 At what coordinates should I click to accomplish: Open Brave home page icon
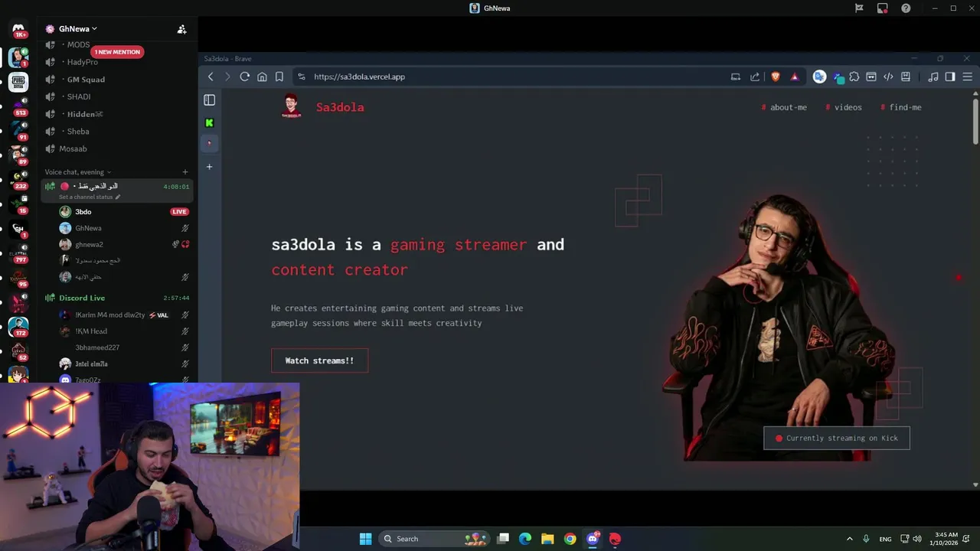pos(262,77)
